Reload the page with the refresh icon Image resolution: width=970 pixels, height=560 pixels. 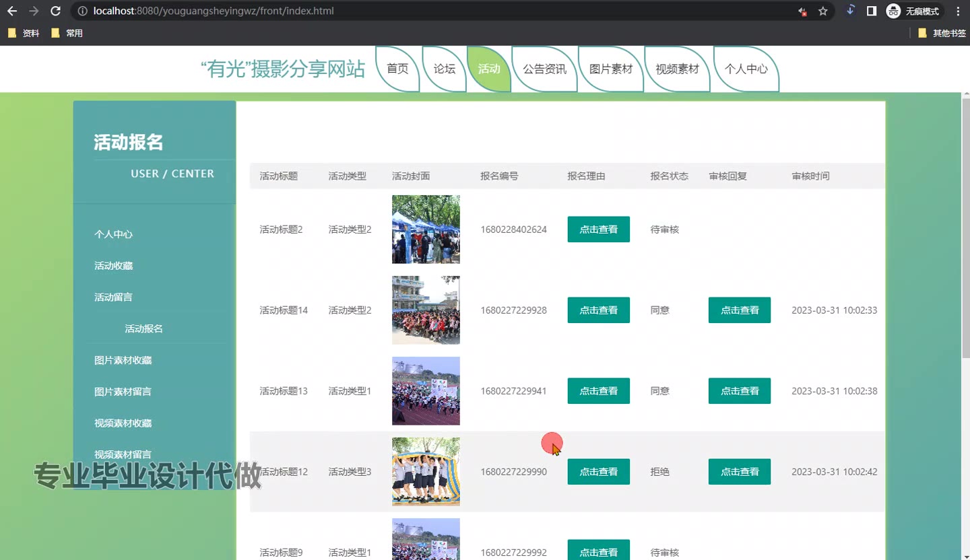pyautogui.click(x=56, y=11)
